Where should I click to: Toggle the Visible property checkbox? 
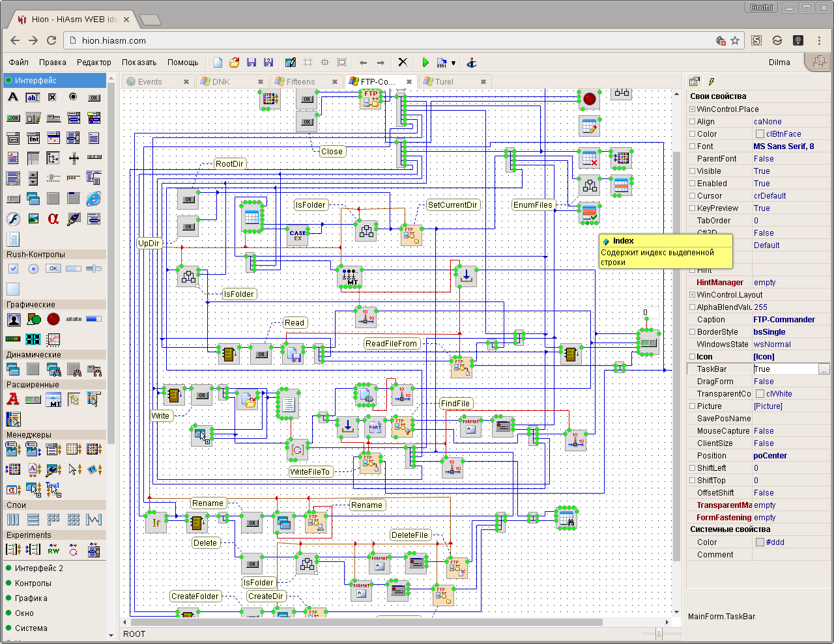(692, 171)
